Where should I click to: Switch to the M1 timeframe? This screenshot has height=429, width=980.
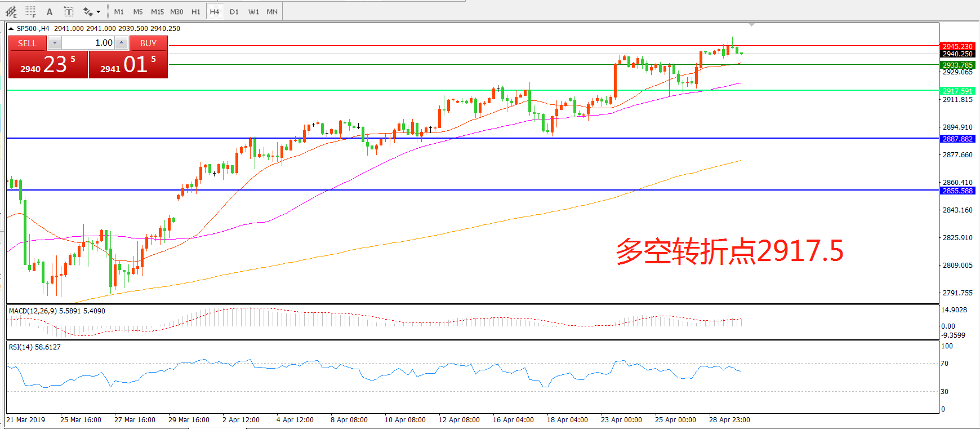pos(119,11)
